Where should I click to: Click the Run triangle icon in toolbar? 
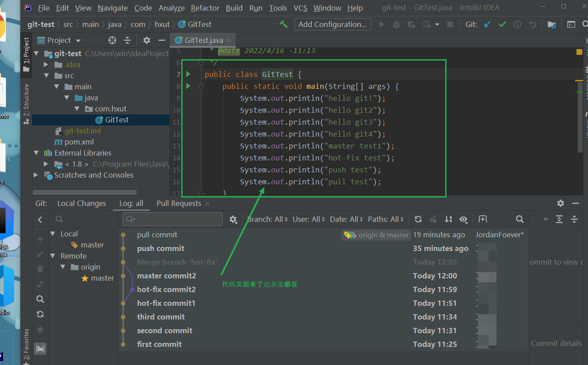tap(382, 24)
